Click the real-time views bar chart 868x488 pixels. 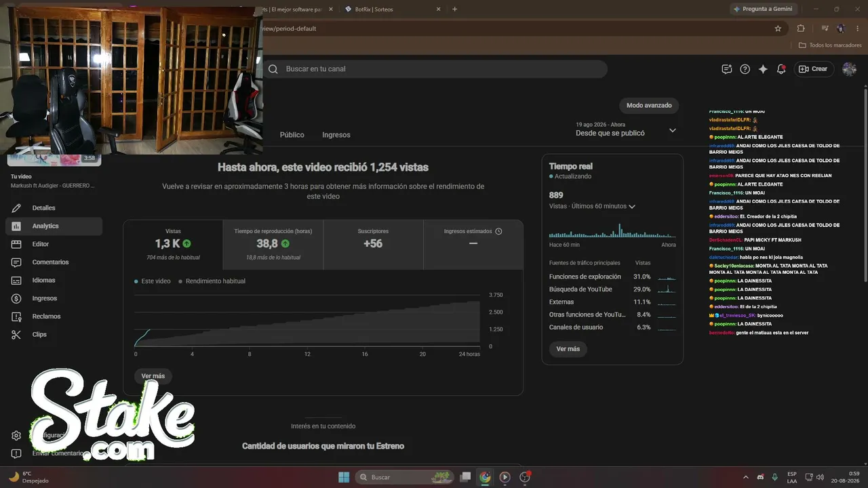[x=612, y=229]
